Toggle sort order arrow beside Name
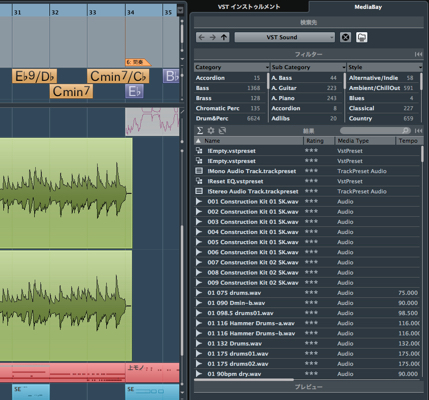 tap(198, 141)
